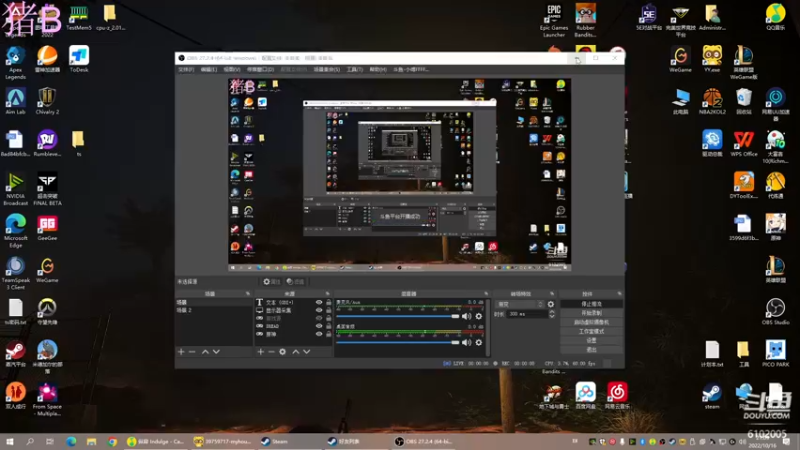The image size is (800, 450).
Task: Open View menu in OBS
Action: click(x=232, y=69)
